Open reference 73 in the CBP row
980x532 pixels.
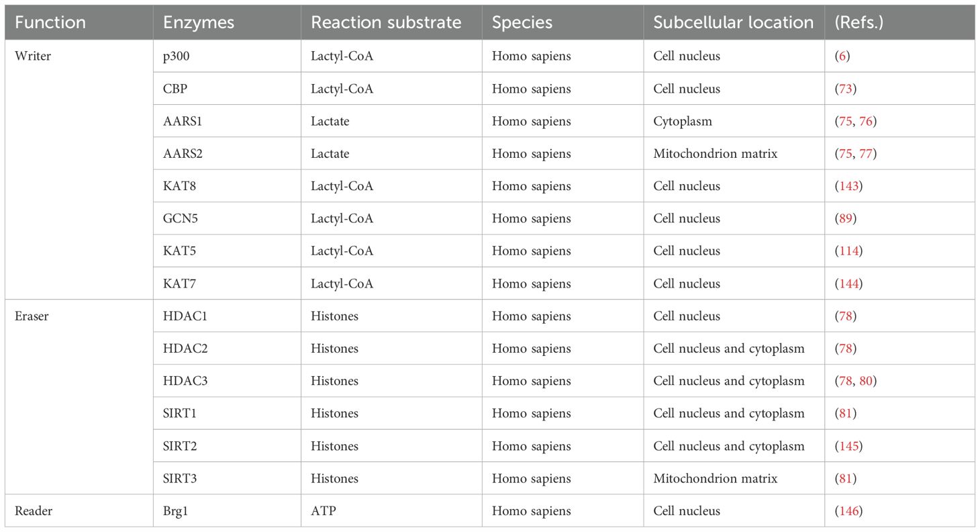pos(845,89)
